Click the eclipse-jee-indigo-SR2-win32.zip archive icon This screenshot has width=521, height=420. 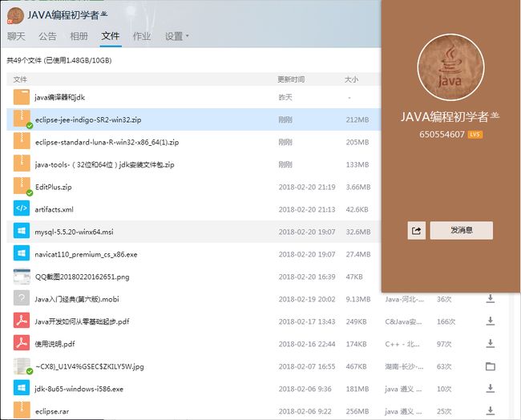tap(22, 119)
